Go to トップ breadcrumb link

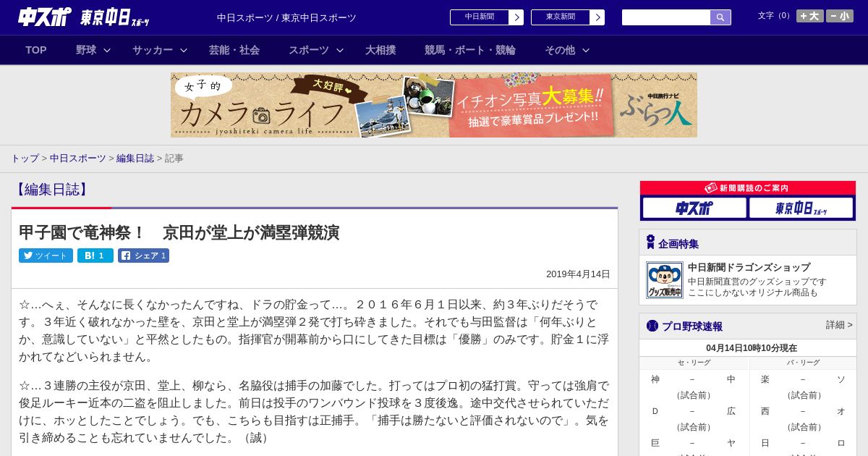click(x=25, y=158)
